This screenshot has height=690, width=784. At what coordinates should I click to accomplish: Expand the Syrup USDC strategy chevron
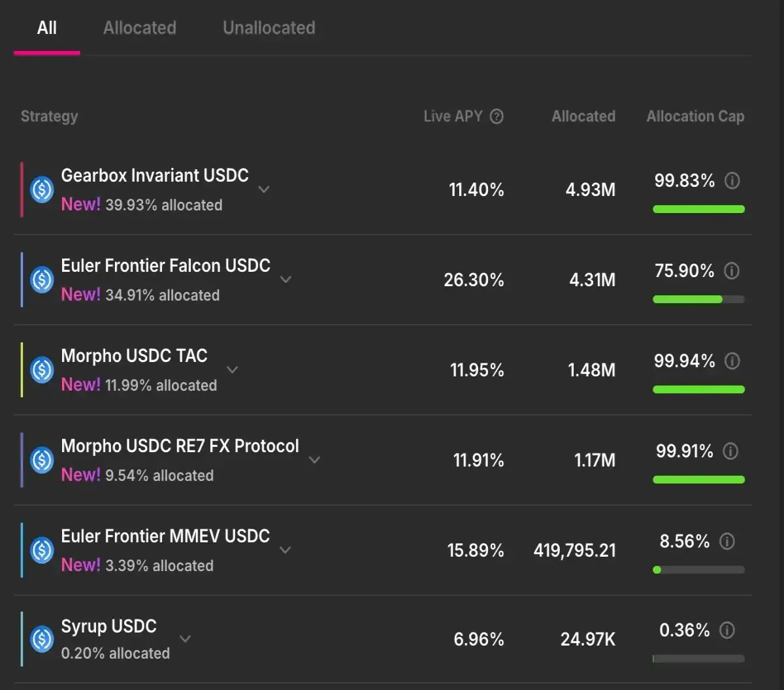coord(185,639)
